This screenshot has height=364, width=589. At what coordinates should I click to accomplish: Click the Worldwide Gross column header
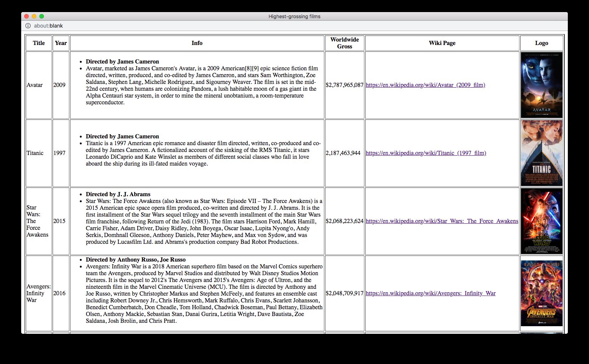pyautogui.click(x=345, y=43)
